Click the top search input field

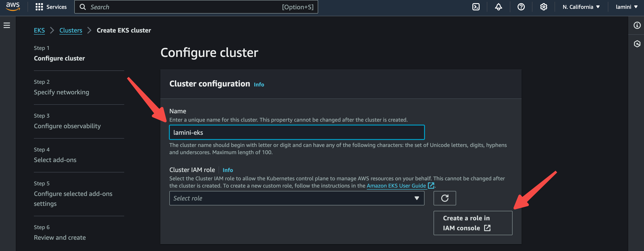(196, 7)
